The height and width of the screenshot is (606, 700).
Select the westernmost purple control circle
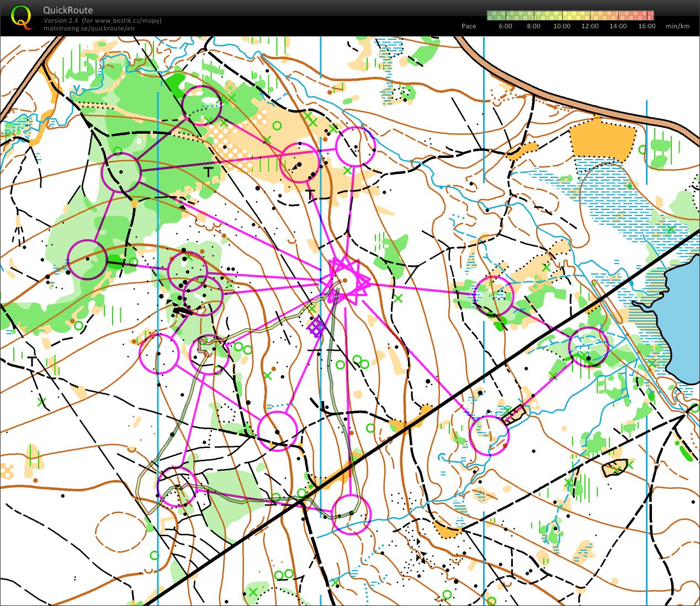click(x=87, y=260)
